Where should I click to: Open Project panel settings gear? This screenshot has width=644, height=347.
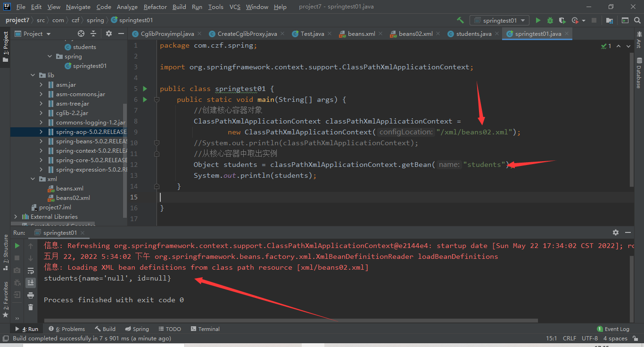(x=109, y=33)
